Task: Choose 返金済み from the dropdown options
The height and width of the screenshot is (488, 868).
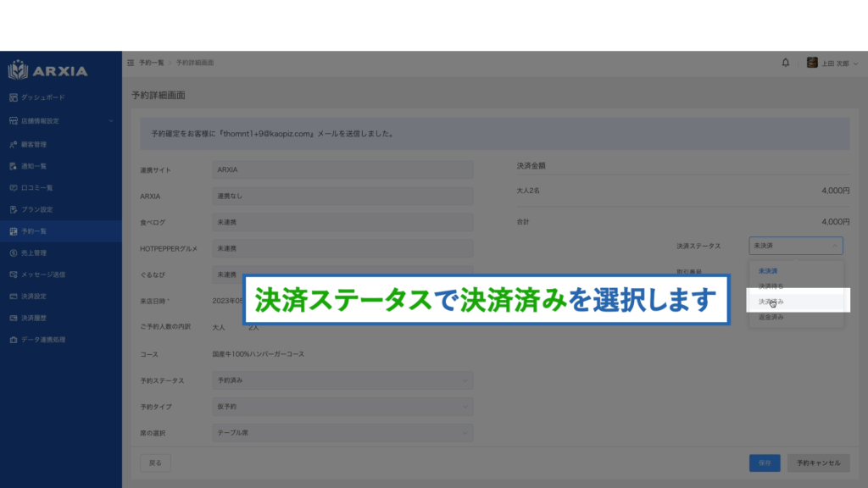Action: pyautogui.click(x=771, y=317)
